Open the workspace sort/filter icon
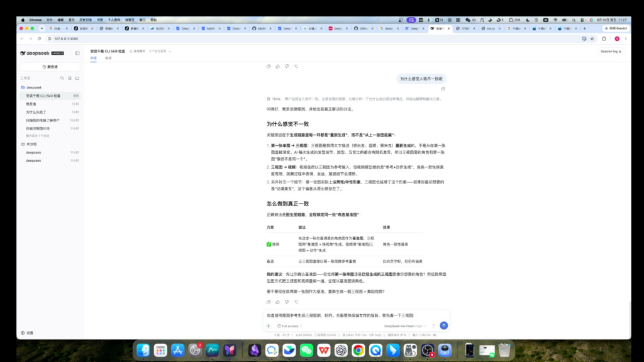Screen dimensions: 644x362 click(x=70, y=78)
